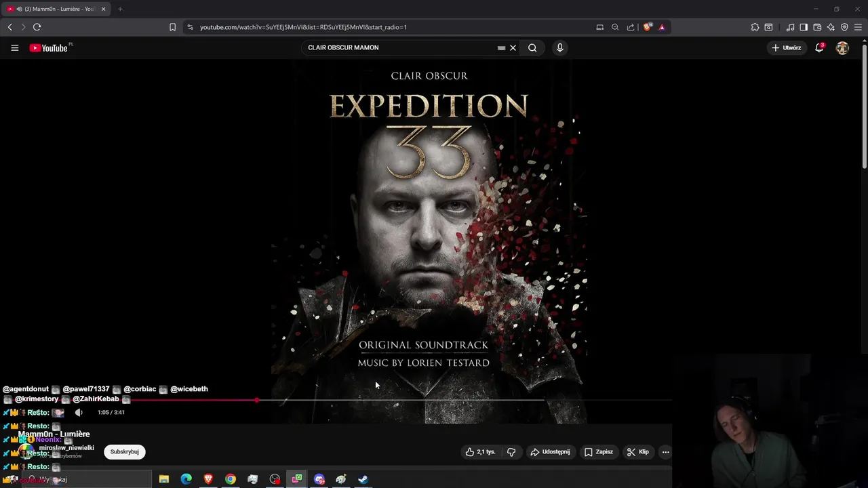This screenshot has height=488, width=868.
Task: Click the Subskrybuj subscribe button
Action: (x=125, y=451)
